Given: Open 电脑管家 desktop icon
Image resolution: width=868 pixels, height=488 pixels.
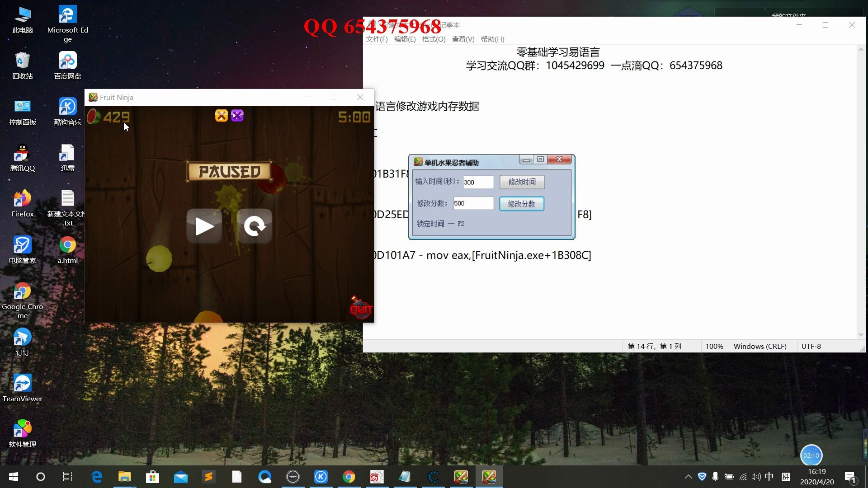Looking at the screenshot, I should tap(22, 250).
